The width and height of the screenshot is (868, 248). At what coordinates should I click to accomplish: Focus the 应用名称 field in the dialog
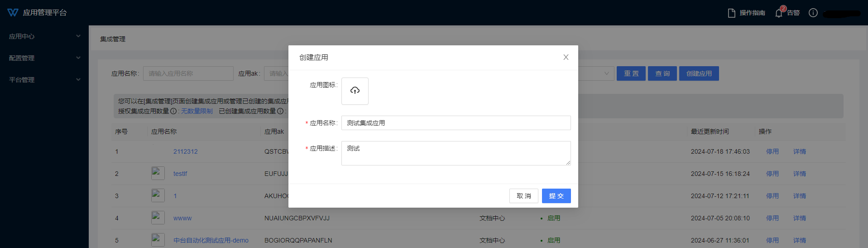pos(456,123)
